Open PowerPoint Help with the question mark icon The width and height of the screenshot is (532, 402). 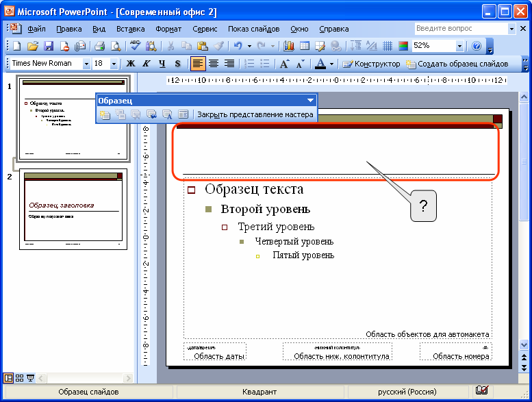[x=477, y=46]
